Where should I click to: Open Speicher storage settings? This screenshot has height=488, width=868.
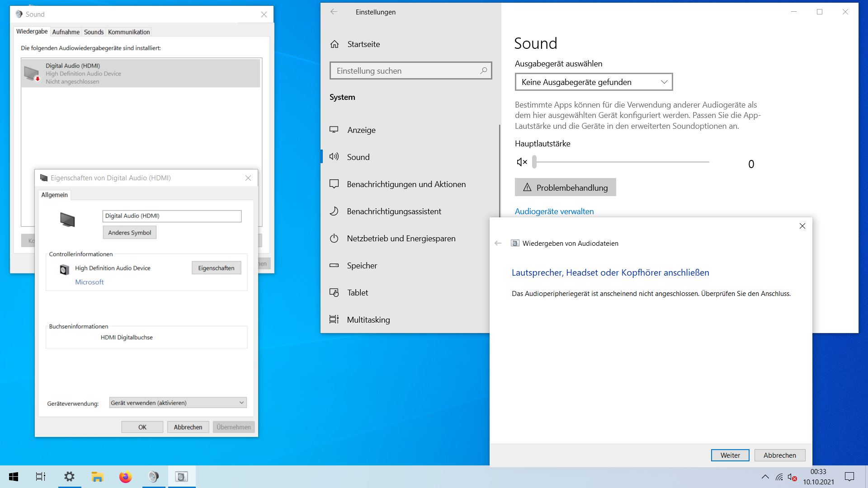(x=362, y=266)
